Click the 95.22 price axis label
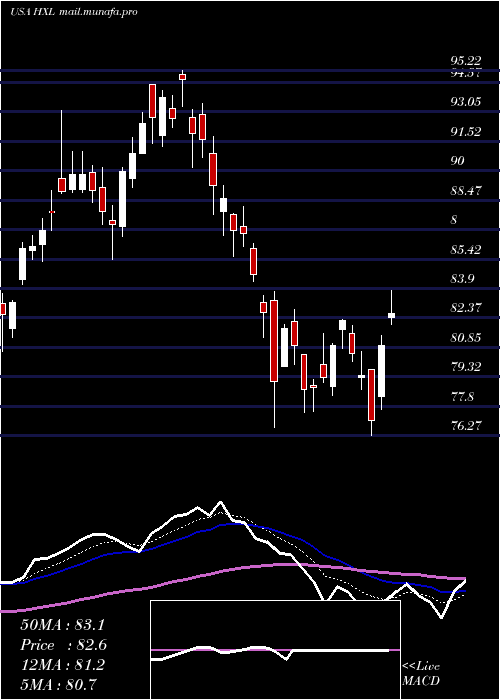This screenshot has width=500, height=700. point(466,61)
